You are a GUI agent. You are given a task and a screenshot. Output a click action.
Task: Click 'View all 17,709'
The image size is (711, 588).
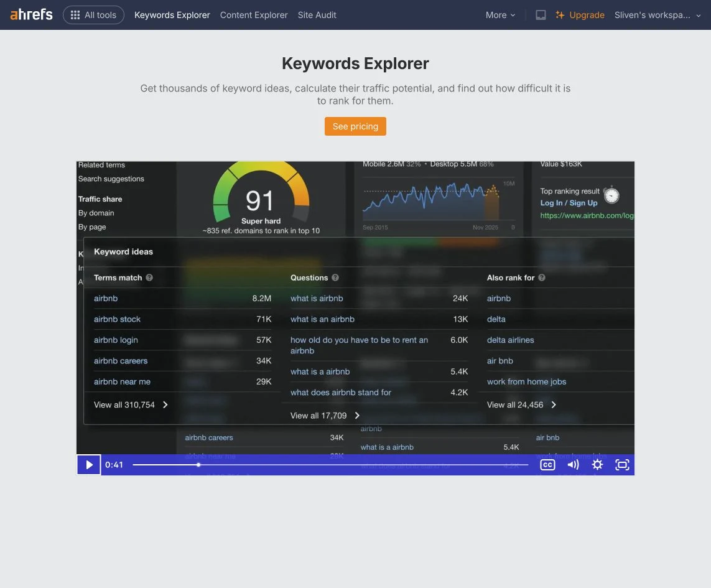(325, 416)
